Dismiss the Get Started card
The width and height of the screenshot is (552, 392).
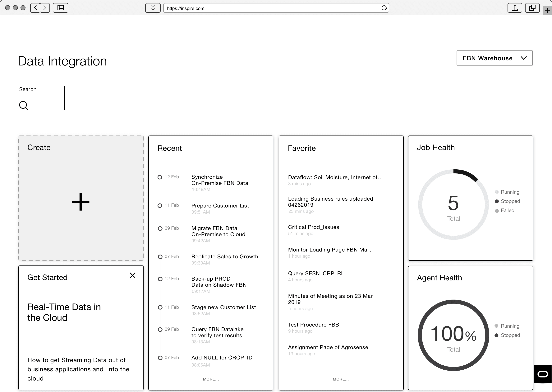point(133,275)
